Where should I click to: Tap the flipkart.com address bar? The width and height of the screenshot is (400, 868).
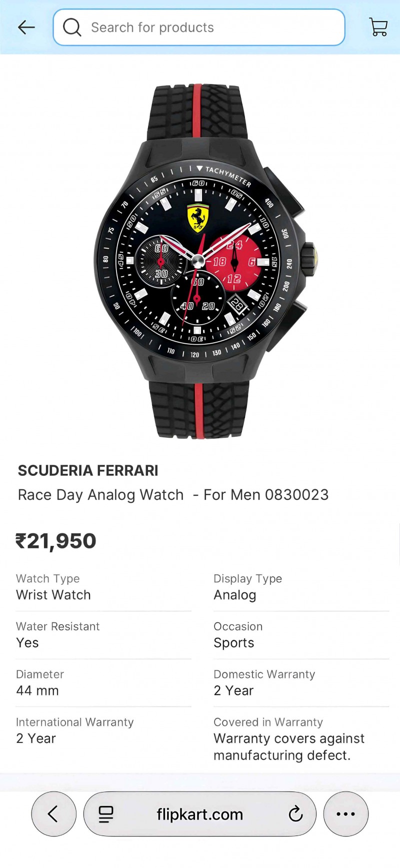(200, 814)
